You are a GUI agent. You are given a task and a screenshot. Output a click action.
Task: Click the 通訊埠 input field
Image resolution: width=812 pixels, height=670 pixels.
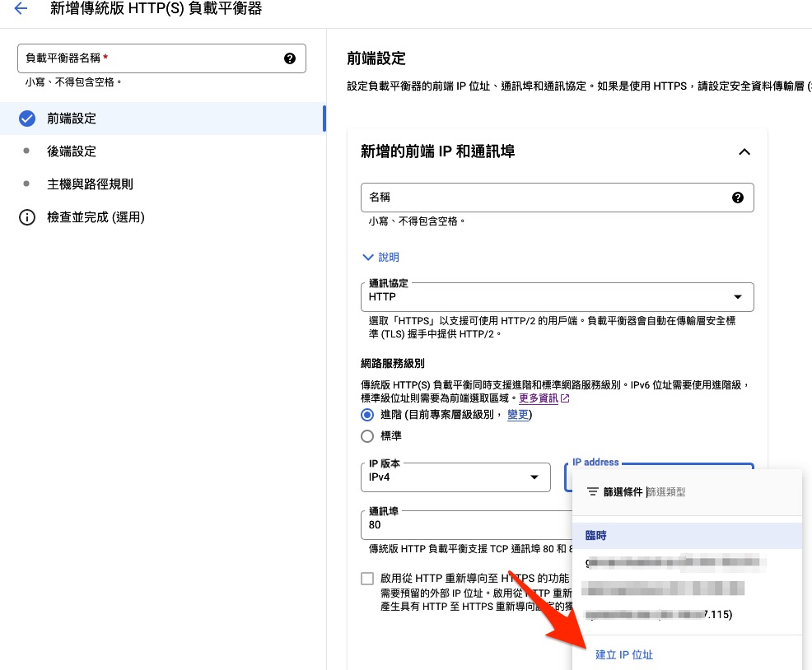point(461,524)
